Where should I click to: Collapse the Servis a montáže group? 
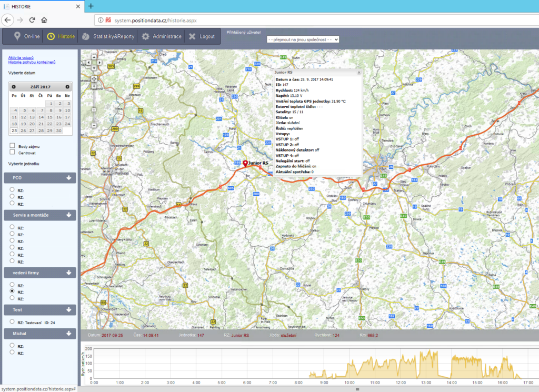pyautogui.click(x=68, y=215)
